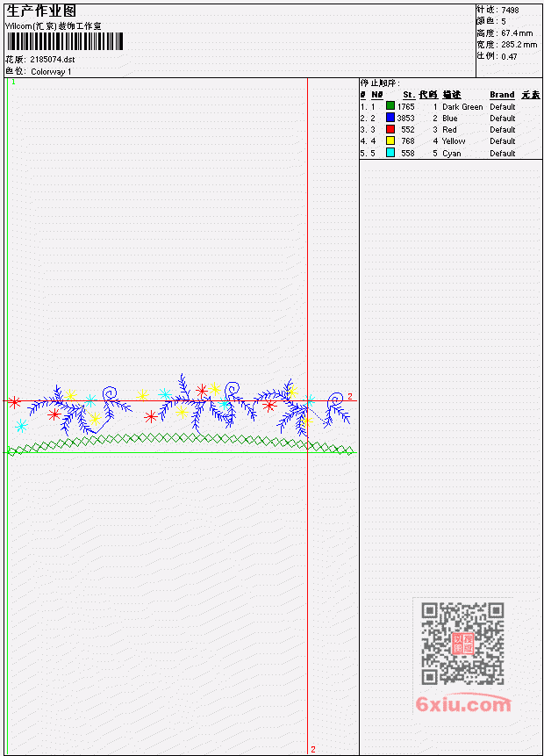
Task: Click the Blue description text
Action: (449, 119)
